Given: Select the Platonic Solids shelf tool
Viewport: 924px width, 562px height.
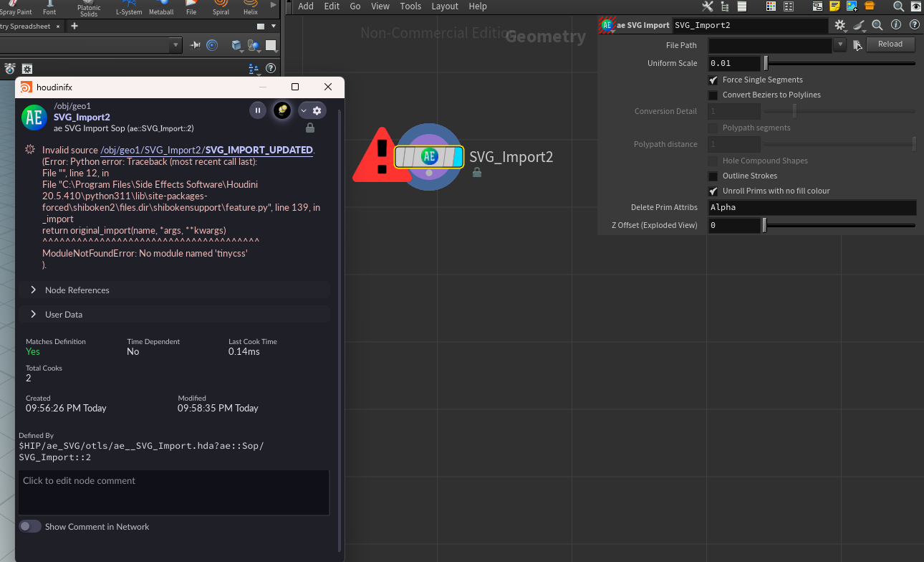Looking at the screenshot, I should click(x=89, y=9).
